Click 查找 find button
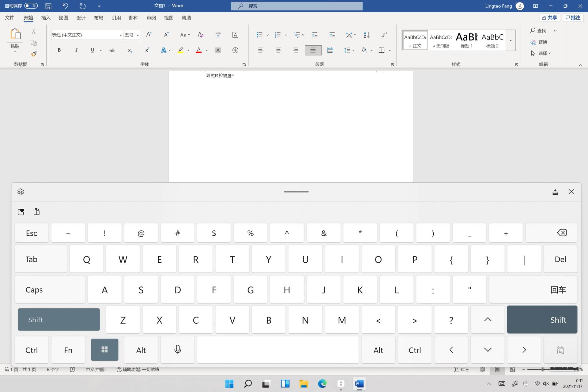 click(538, 31)
